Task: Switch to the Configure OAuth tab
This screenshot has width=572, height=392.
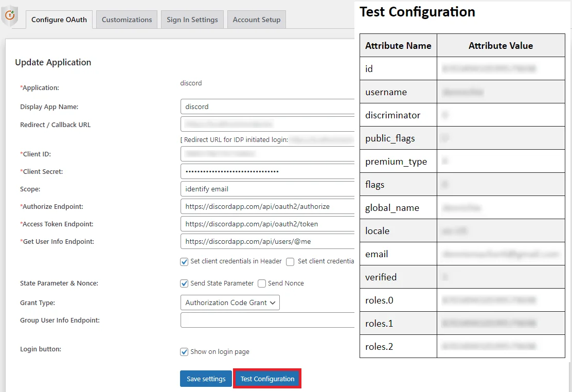Action: click(59, 20)
